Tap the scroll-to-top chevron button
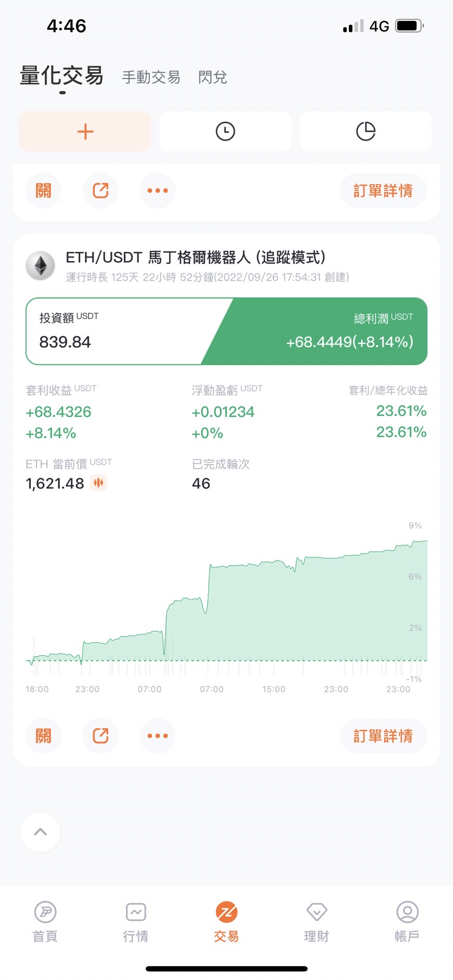The image size is (453, 980). pyautogui.click(x=40, y=832)
